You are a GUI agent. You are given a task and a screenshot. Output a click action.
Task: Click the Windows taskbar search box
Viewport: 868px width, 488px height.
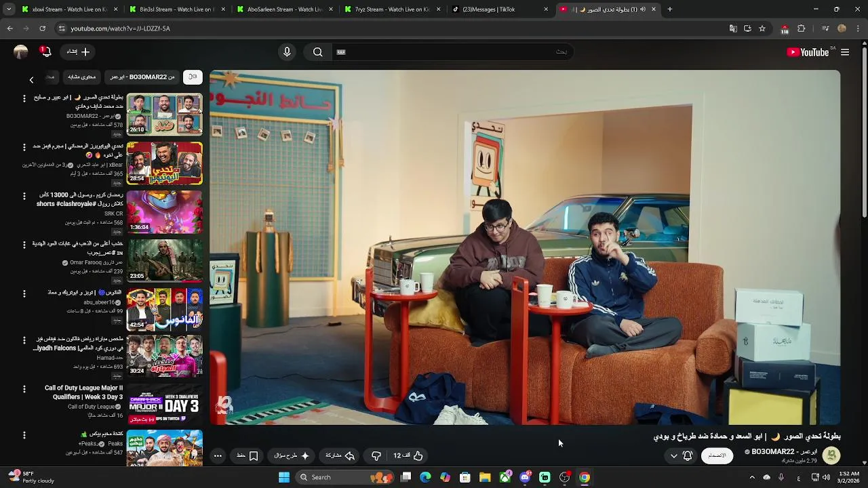pos(344,477)
